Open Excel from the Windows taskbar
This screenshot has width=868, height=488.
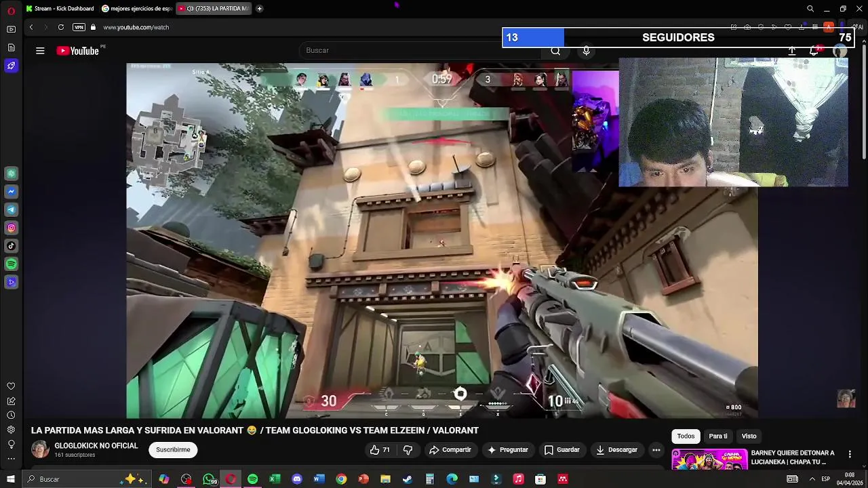[x=275, y=479]
